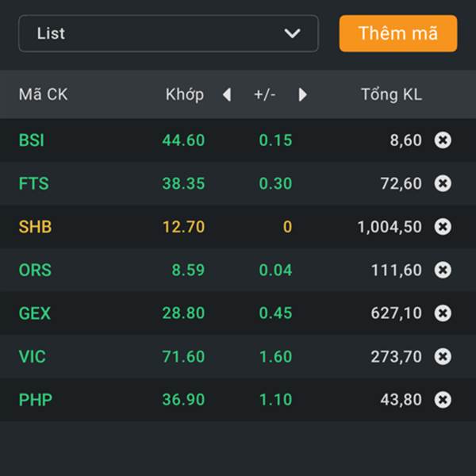Select the GEX price 28.80

point(183,313)
